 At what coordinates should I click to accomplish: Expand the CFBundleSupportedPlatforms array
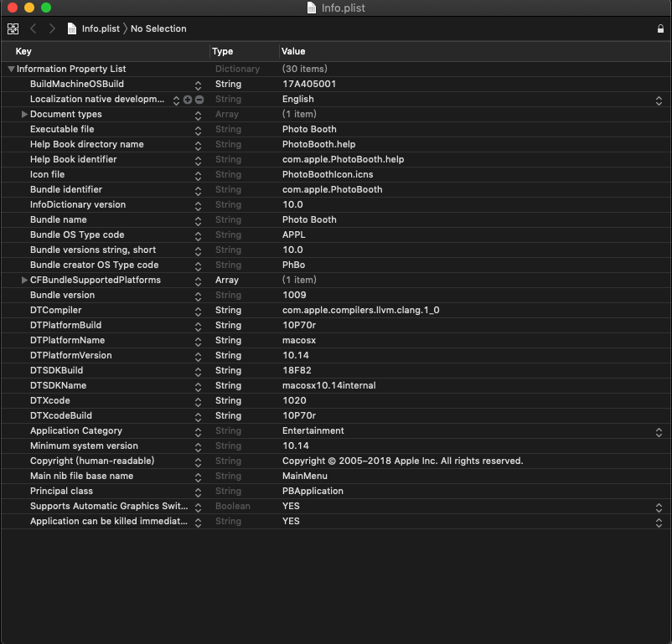click(x=24, y=281)
